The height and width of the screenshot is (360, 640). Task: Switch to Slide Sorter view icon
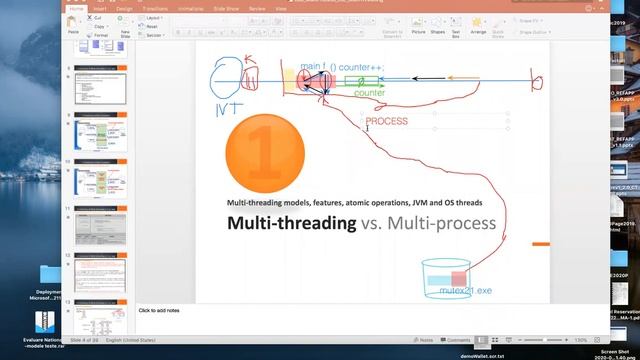[495, 340]
